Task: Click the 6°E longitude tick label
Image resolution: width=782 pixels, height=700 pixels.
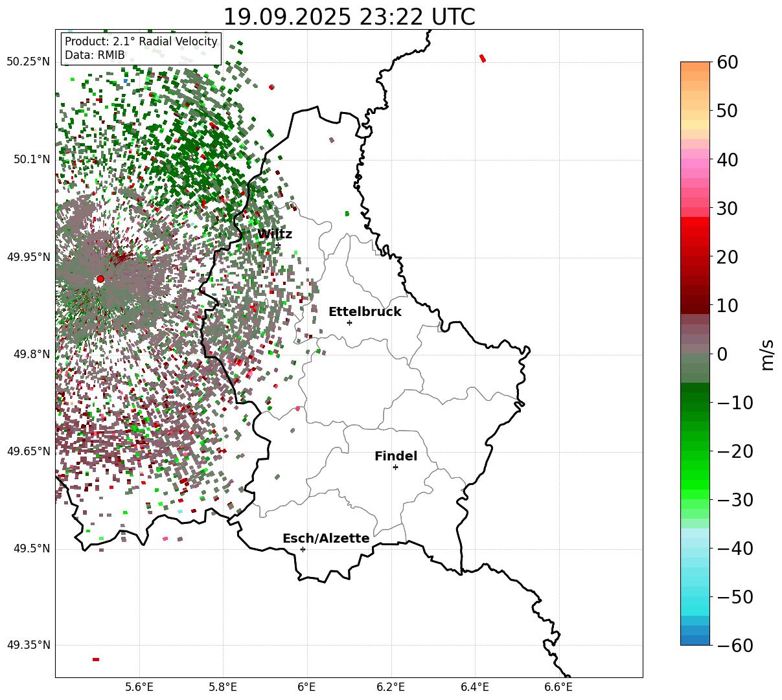Action: 307,686
